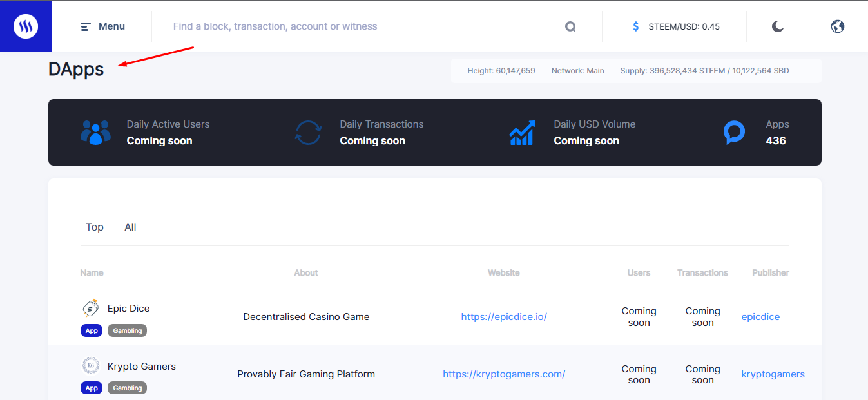Click the Height: 60,147,659 text
Screen dimensions: 868x400
point(501,71)
